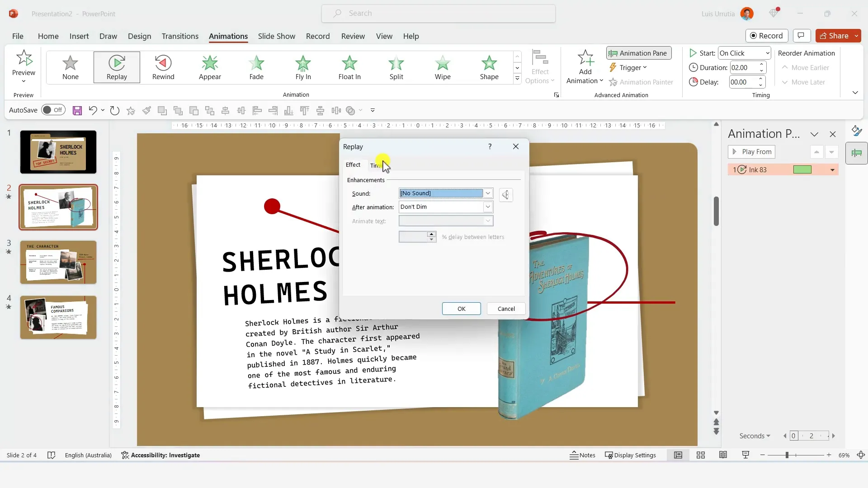Open Ink 83 animation item dropdown arrow
The height and width of the screenshot is (488, 868).
[832, 170]
